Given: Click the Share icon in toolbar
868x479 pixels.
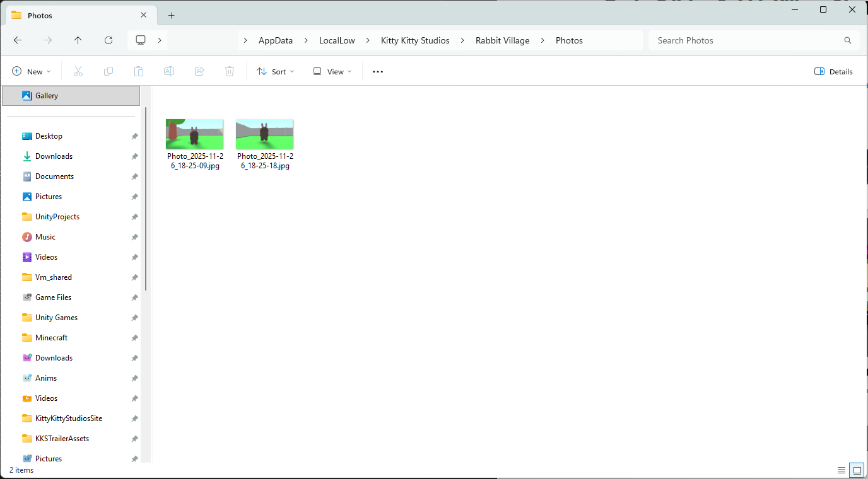Looking at the screenshot, I should point(199,72).
